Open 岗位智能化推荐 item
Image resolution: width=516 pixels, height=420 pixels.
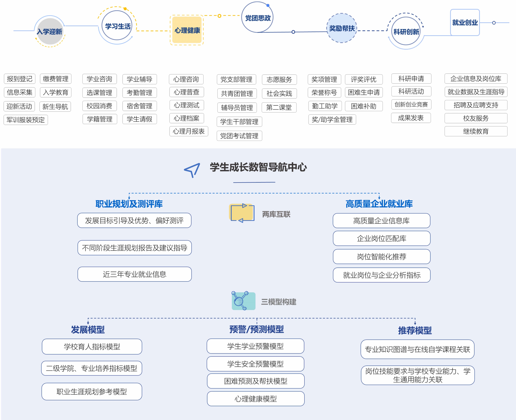point(382,257)
